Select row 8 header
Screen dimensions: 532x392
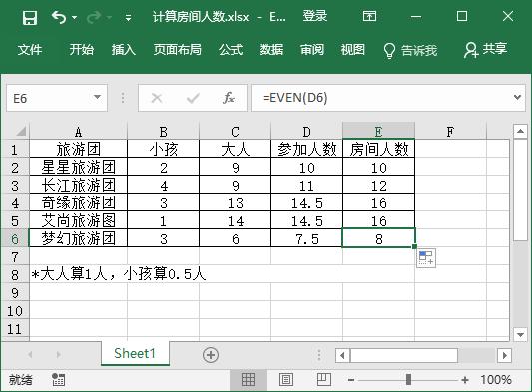15,275
